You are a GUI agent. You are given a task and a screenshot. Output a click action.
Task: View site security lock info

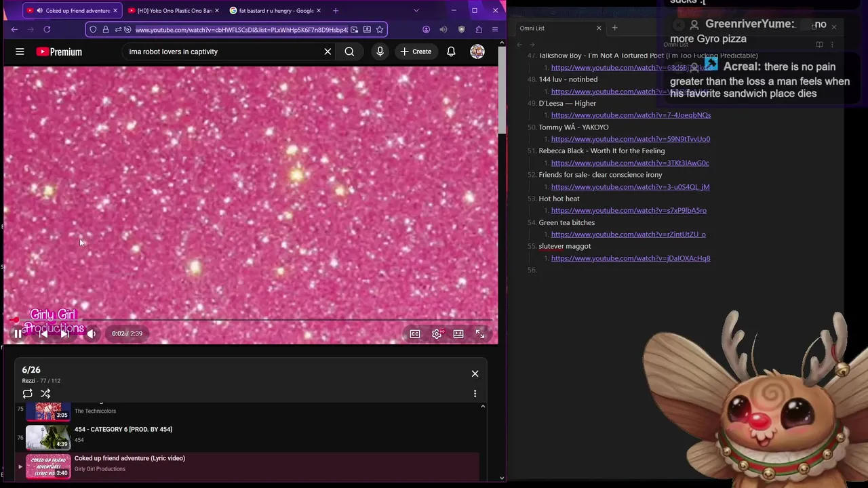(x=106, y=29)
